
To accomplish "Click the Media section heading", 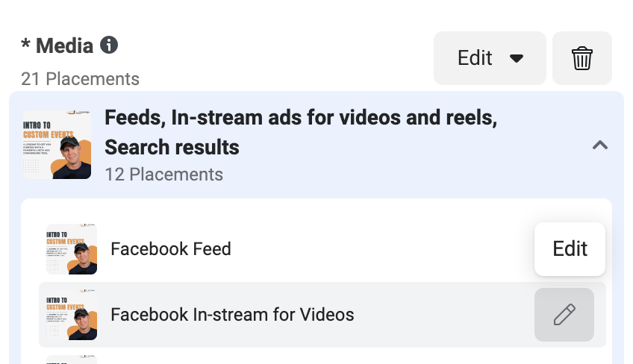I will (65, 45).
